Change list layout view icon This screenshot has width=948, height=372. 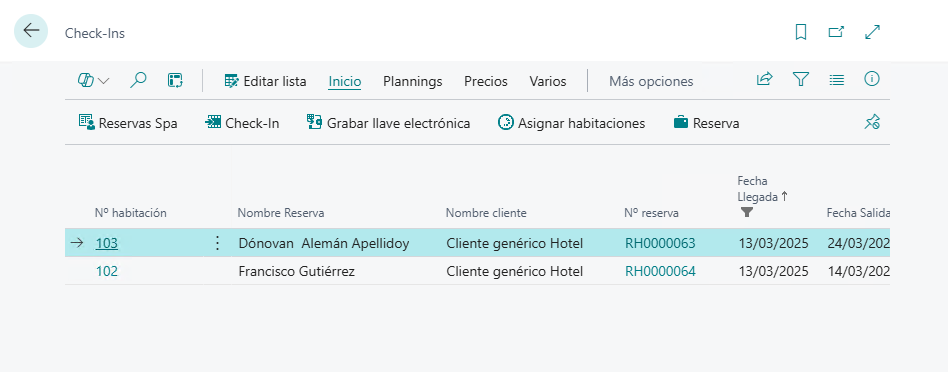[837, 79]
